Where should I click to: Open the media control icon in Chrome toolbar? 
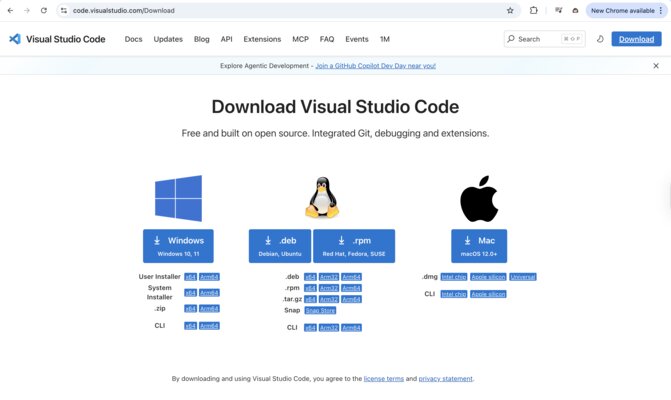[x=558, y=10]
